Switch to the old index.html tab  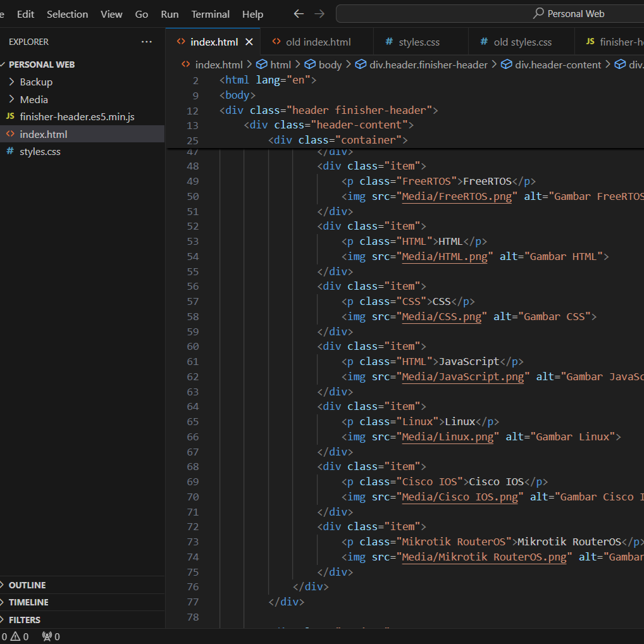(318, 42)
